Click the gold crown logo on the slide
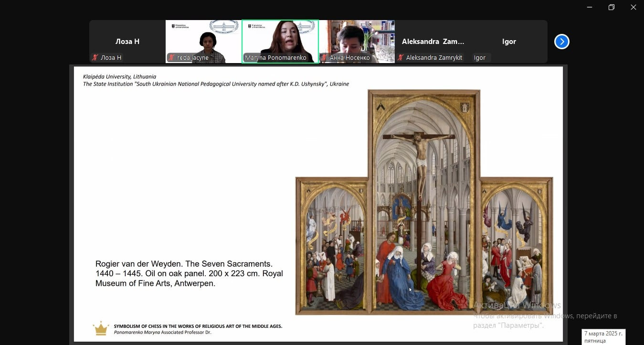Image resolution: width=644 pixels, height=345 pixels. coord(101,328)
